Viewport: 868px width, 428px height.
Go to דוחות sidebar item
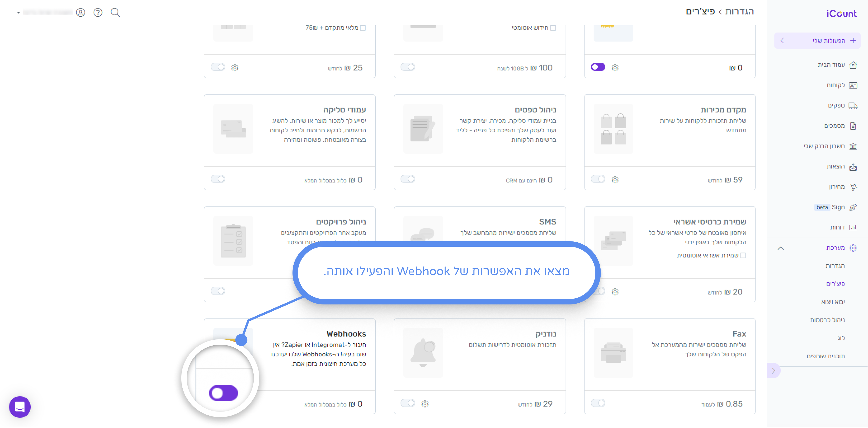[x=837, y=228]
